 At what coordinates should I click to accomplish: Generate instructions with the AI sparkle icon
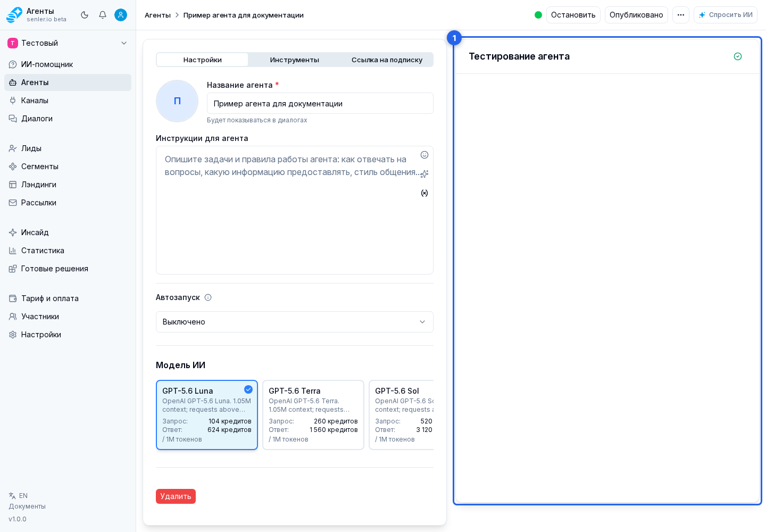(424, 174)
